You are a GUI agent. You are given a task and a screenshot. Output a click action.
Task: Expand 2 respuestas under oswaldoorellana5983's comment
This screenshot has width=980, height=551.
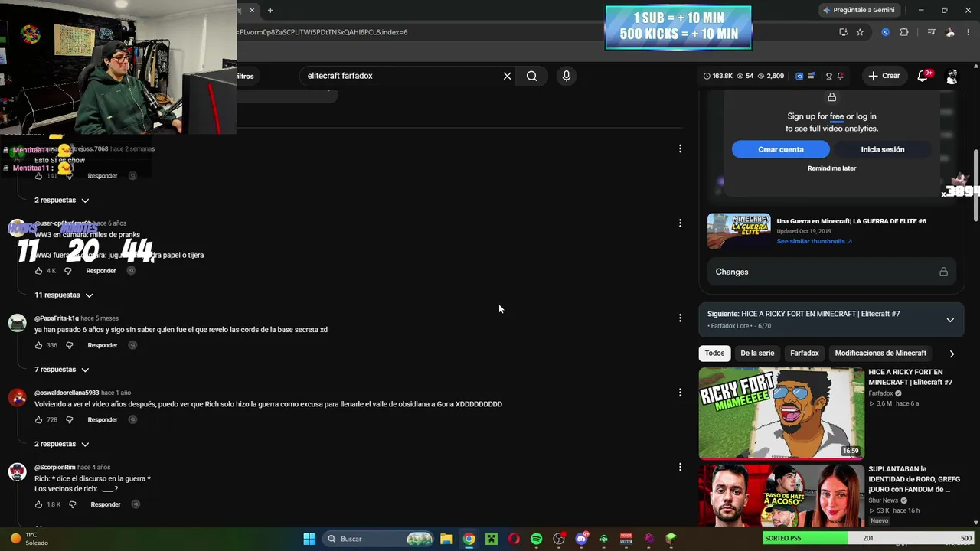61,444
